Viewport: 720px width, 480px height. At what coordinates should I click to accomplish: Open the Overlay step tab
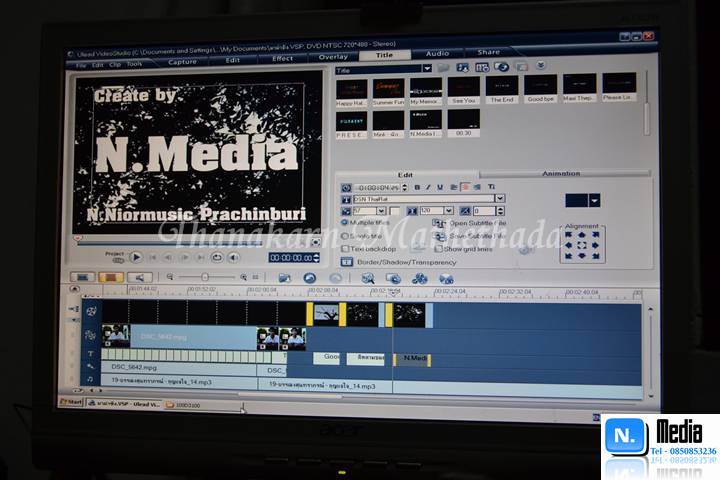[x=333, y=56]
